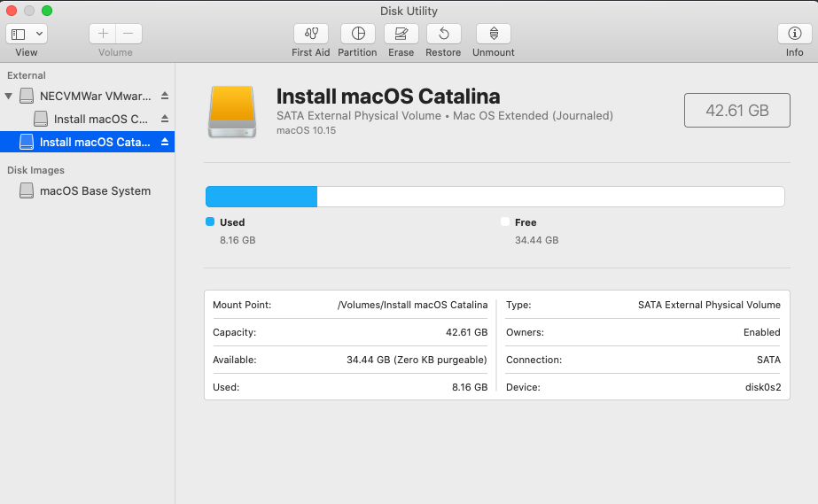Screen dimensions: 818x504
Task: Click the Restore toolbar icon
Action: [443, 34]
